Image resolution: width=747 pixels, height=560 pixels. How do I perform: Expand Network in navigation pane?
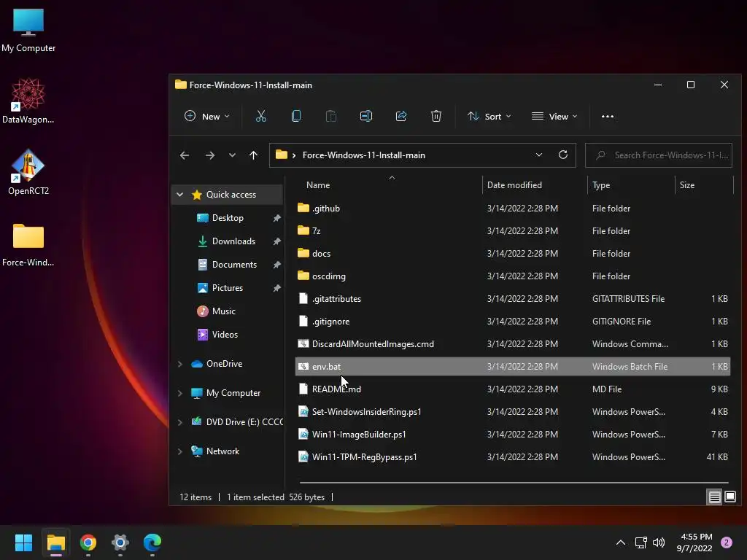(x=179, y=451)
